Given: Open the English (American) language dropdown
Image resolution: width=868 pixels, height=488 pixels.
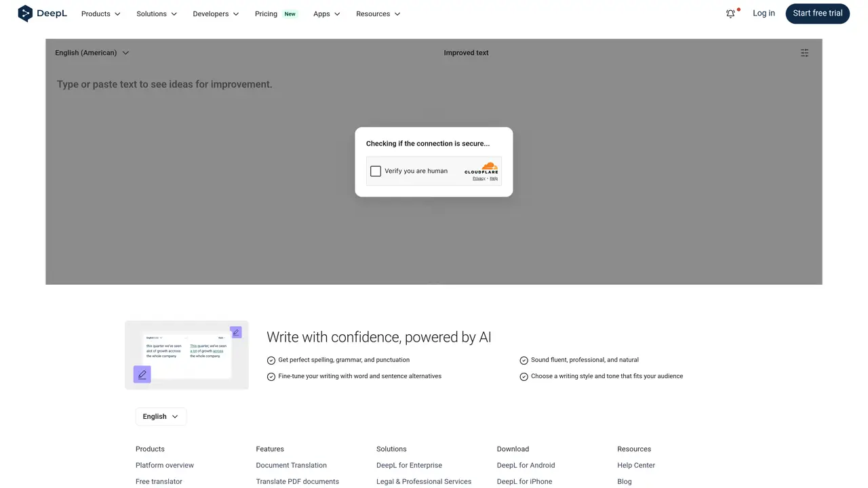Looking at the screenshot, I should click(x=92, y=53).
